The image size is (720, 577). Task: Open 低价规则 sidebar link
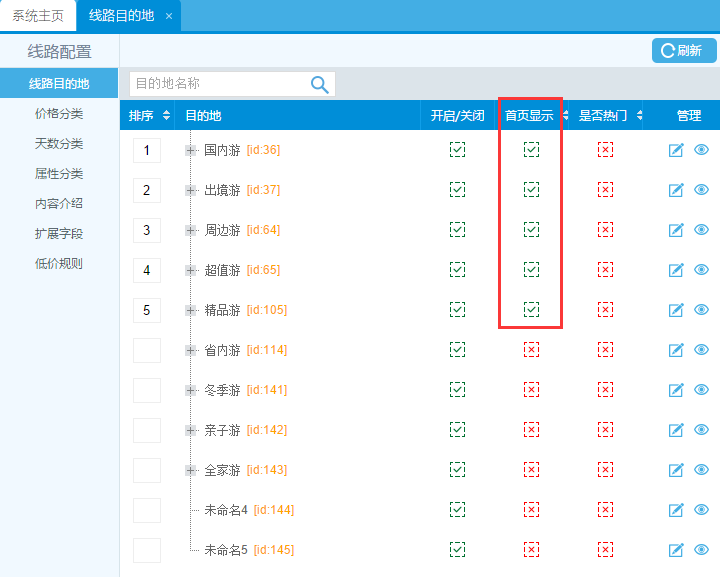(59, 264)
